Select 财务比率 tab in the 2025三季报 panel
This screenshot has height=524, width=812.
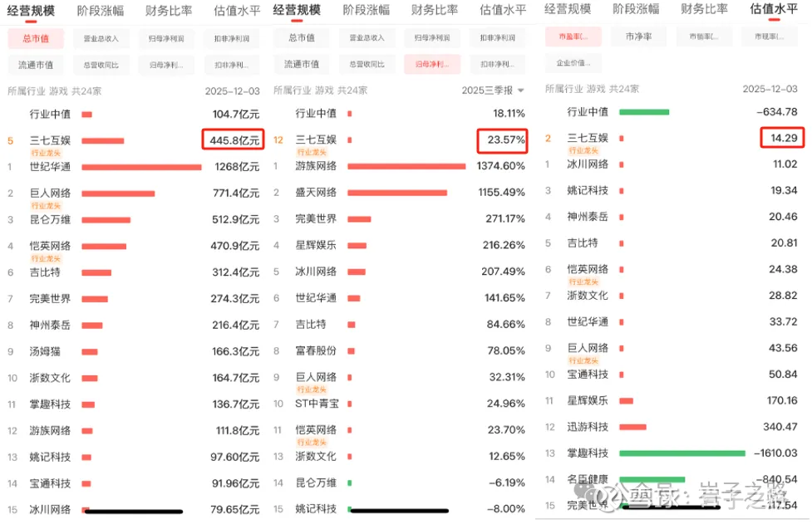(x=435, y=10)
